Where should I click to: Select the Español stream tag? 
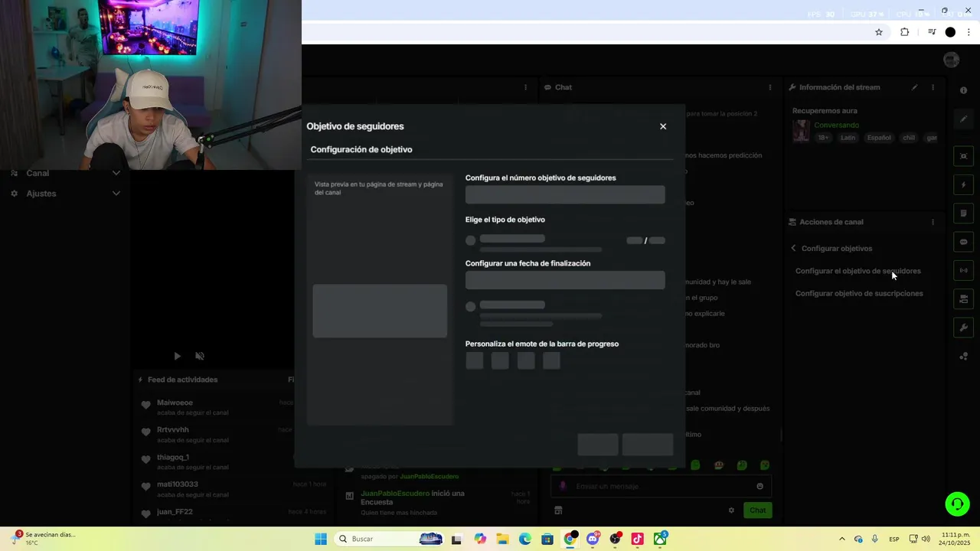tap(879, 138)
